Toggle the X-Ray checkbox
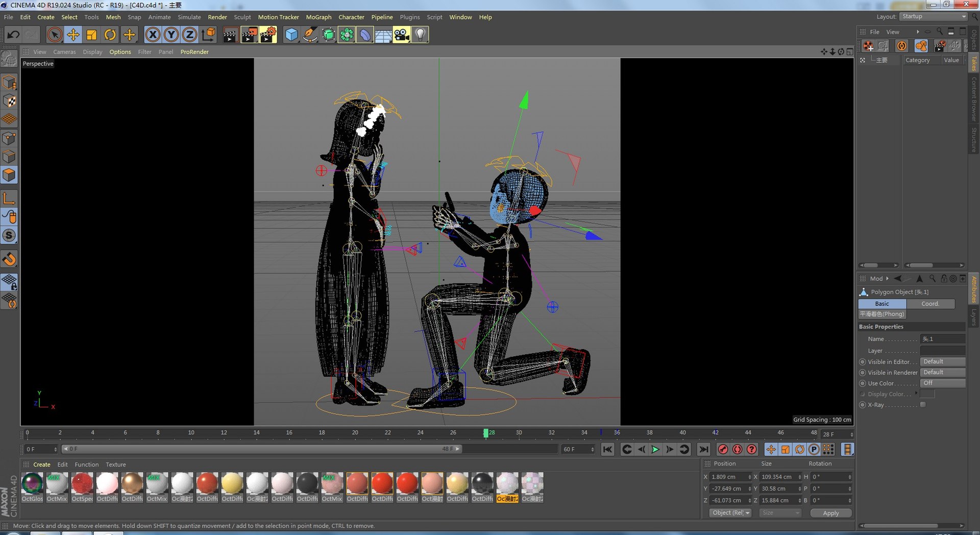980x535 pixels. [923, 405]
